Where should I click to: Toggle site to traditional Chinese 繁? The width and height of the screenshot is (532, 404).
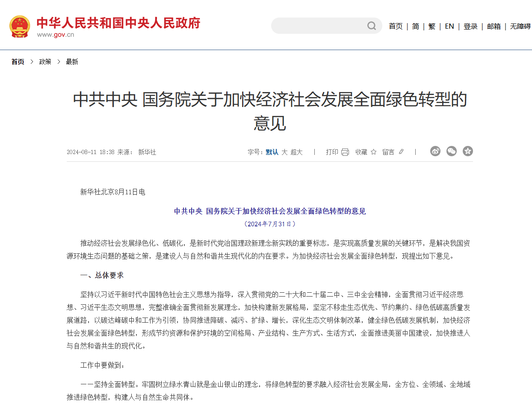pos(432,26)
